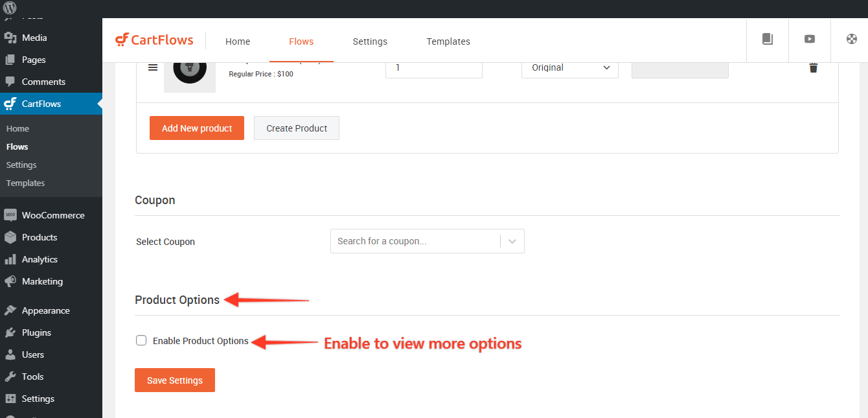Open Templates in sidebar submenu

[25, 183]
